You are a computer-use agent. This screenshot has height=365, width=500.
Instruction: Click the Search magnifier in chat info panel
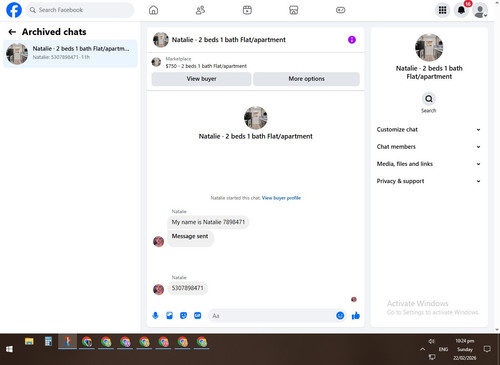click(429, 99)
